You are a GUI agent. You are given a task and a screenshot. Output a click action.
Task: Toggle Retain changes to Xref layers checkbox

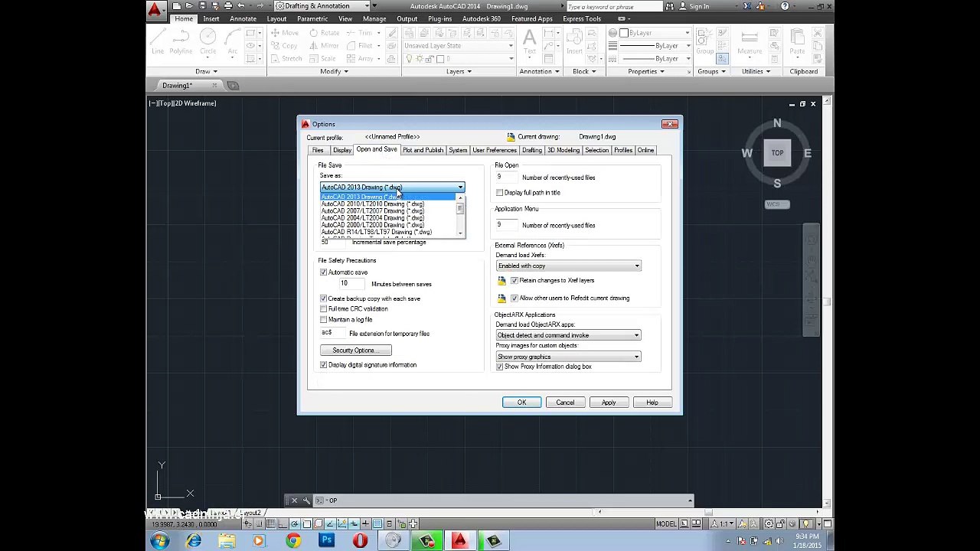coord(514,281)
